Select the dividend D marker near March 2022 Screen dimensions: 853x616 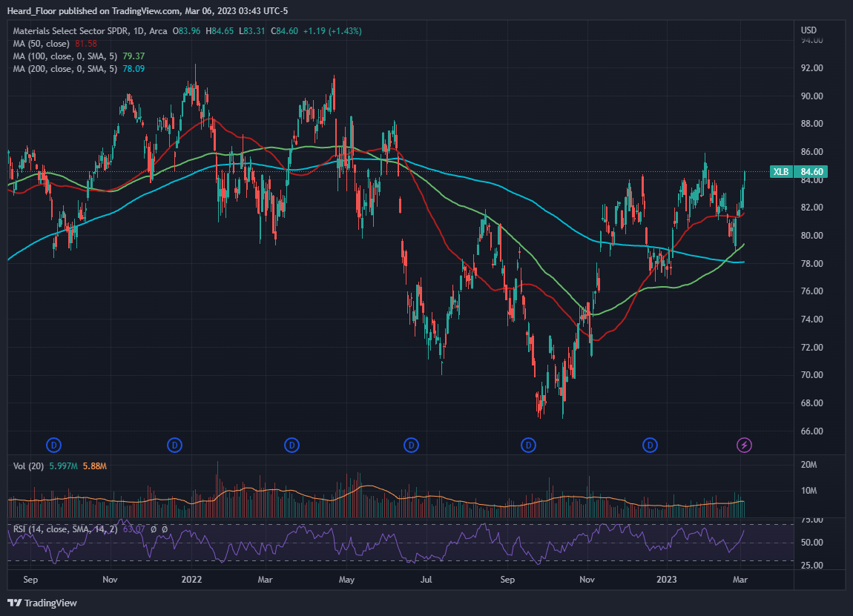point(292,446)
